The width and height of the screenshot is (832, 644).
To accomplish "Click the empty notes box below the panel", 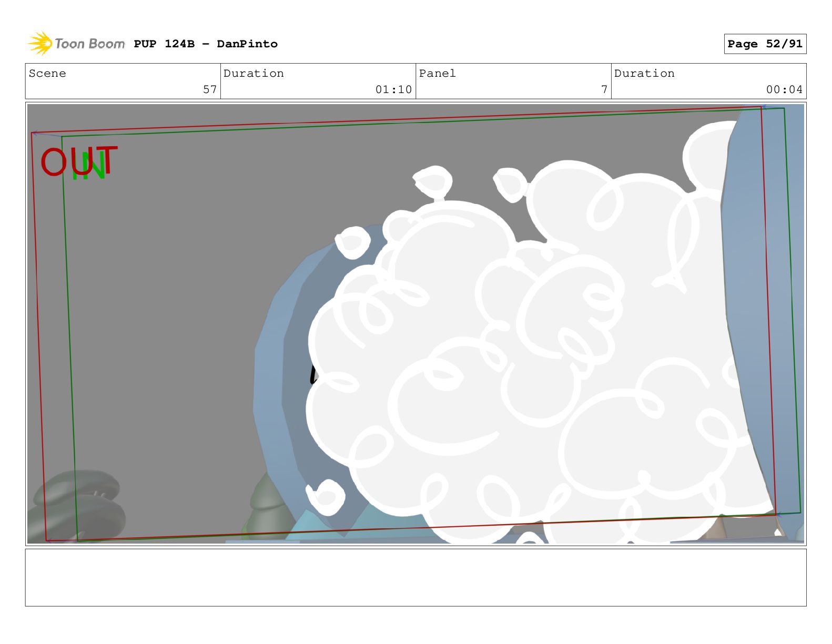I will (415, 578).
